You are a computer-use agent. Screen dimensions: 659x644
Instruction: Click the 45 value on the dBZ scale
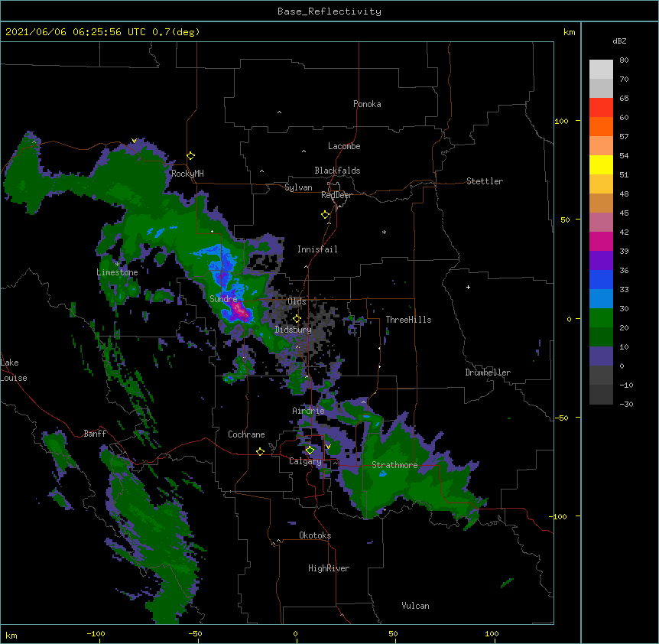(624, 213)
